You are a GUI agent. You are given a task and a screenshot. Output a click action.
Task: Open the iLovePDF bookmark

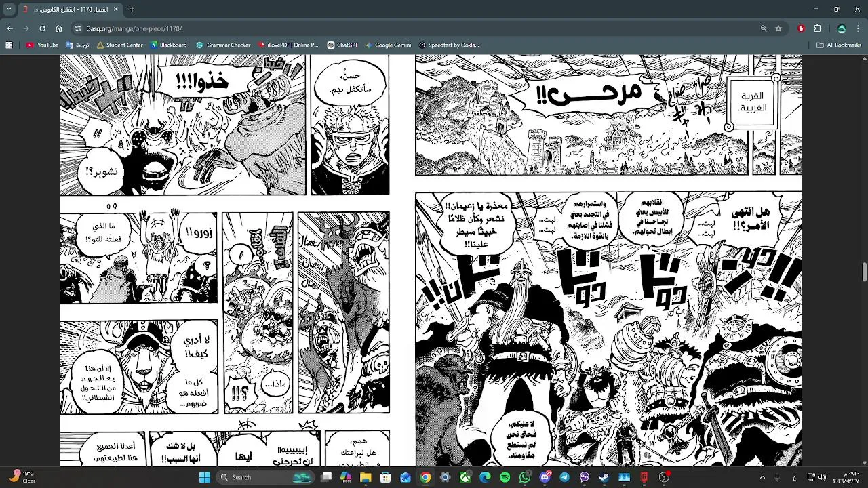point(288,45)
